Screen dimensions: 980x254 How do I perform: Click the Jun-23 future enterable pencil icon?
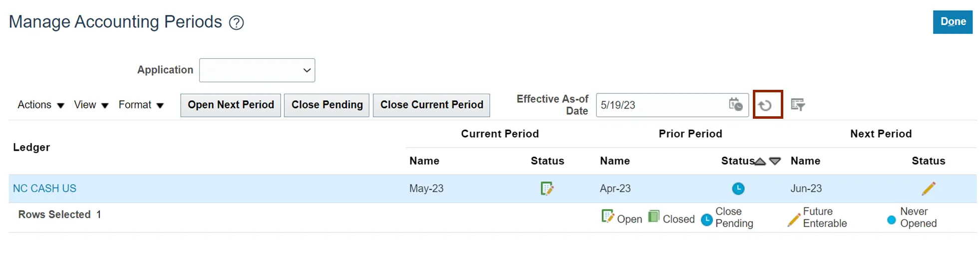928,189
